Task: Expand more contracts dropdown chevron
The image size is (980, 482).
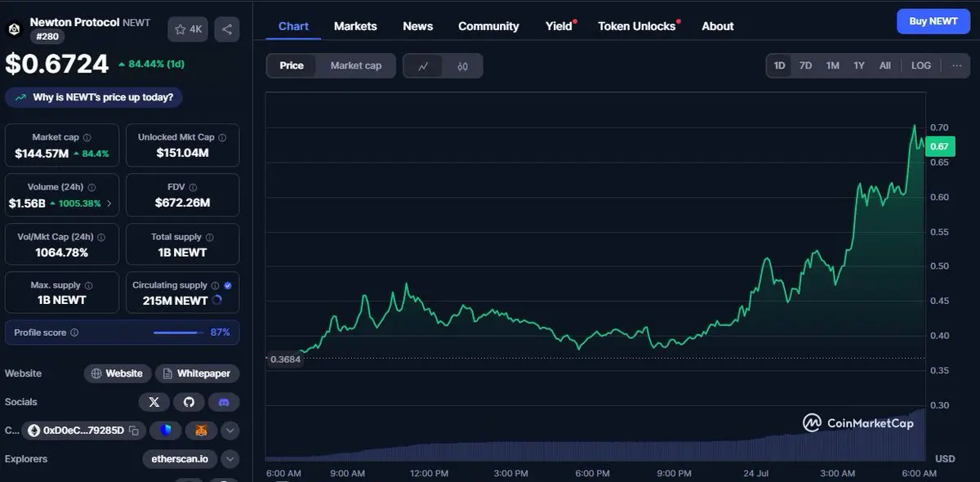Action: (x=230, y=430)
